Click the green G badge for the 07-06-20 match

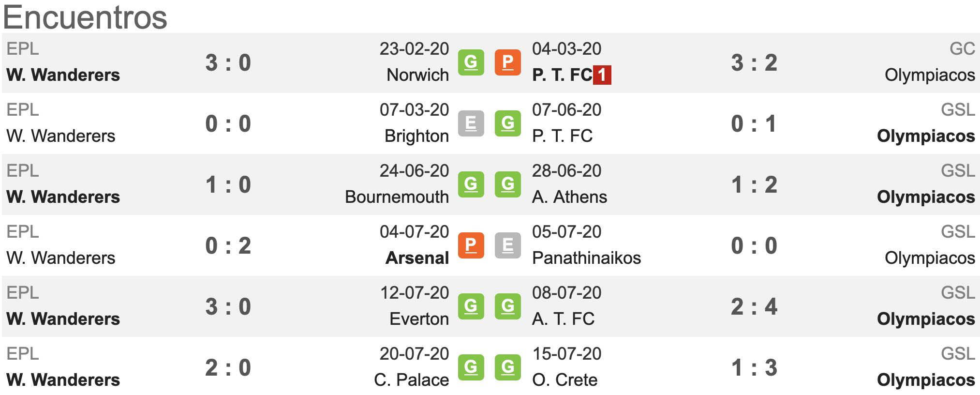point(507,123)
